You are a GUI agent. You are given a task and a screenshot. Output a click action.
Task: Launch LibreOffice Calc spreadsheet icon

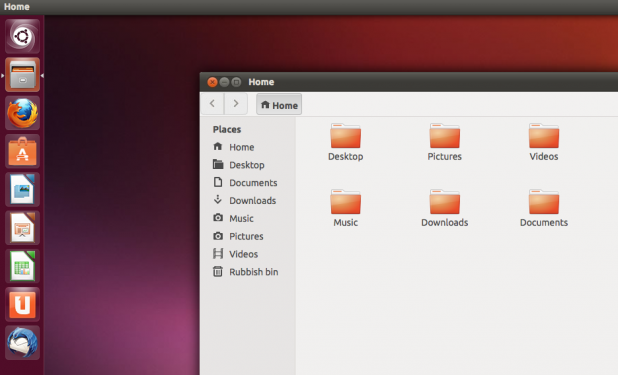point(22,266)
